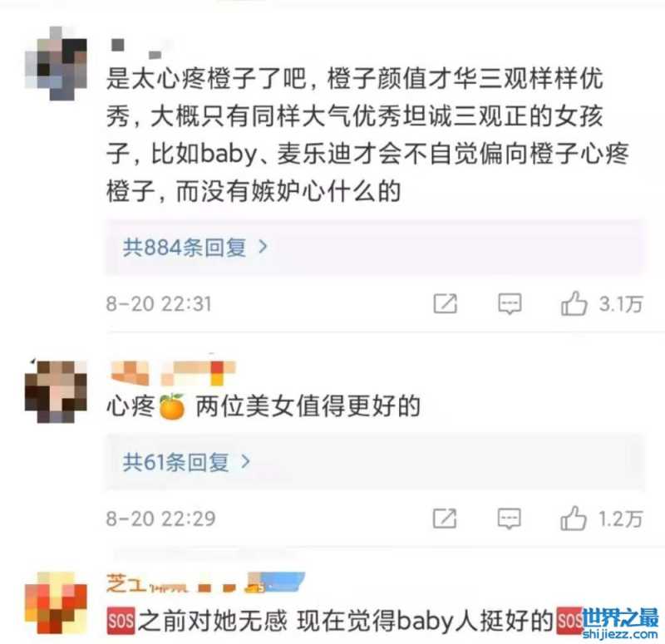Tap reply bubble icon on 22:29 comment
The height and width of the screenshot is (644, 665).
(510, 518)
